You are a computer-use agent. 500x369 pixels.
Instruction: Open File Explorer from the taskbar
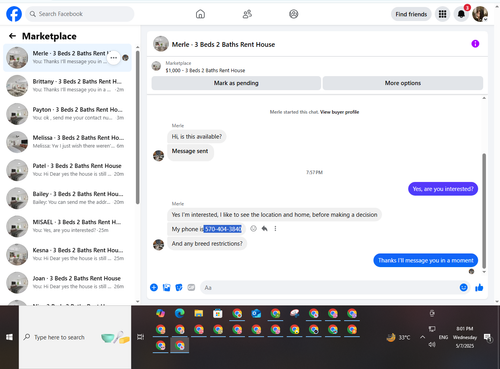(199, 313)
